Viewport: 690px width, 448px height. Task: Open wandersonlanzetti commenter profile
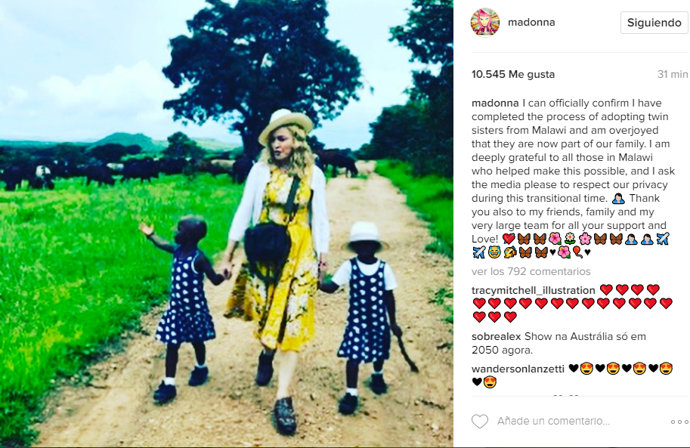click(x=518, y=369)
